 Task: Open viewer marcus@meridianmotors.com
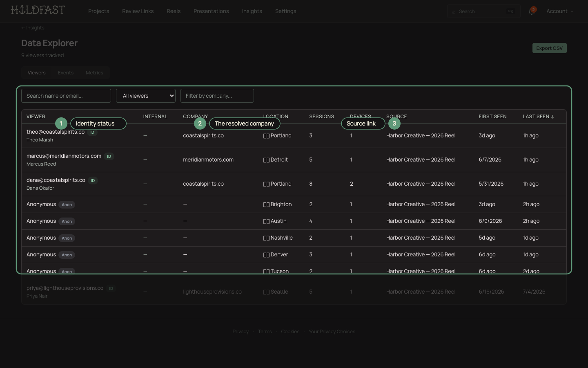click(x=64, y=156)
